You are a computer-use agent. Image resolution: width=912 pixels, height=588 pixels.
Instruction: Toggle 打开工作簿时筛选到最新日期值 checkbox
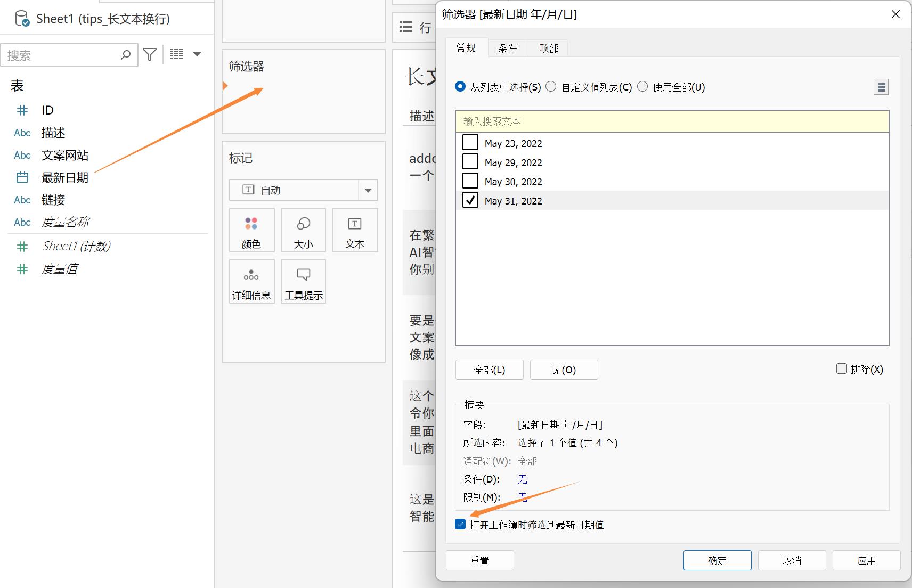pyautogui.click(x=461, y=524)
